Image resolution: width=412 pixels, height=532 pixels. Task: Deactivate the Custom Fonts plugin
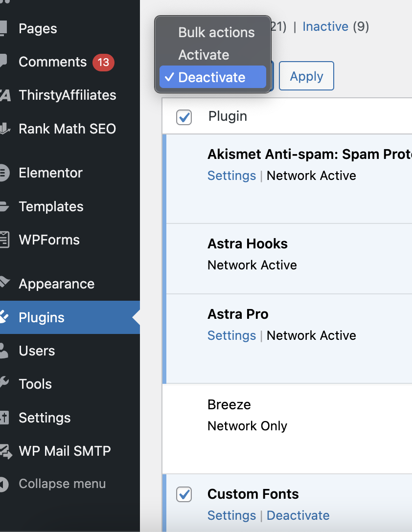pos(298,515)
